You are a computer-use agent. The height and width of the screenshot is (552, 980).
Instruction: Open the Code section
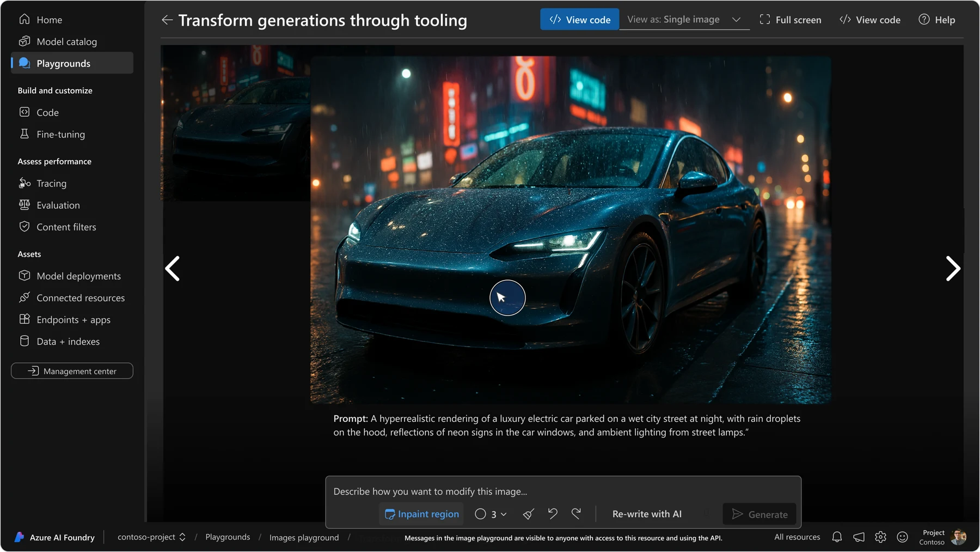click(72, 112)
